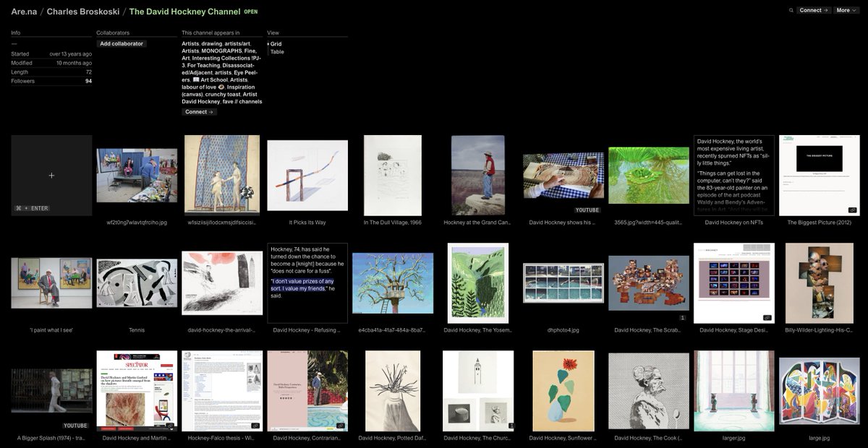This screenshot has height=448, width=868.
Task: Click the Followers count 94
Action: 88,81
